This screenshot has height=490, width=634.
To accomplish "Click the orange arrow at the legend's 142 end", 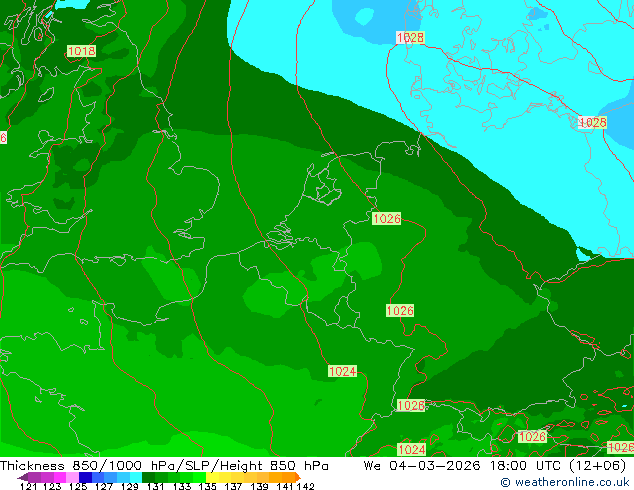I will pyautogui.click(x=298, y=477).
